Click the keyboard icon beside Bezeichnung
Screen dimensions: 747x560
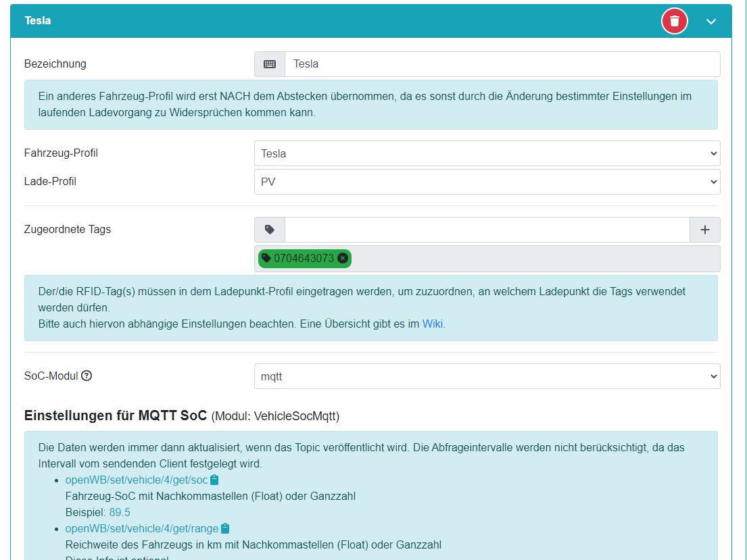pyautogui.click(x=270, y=63)
